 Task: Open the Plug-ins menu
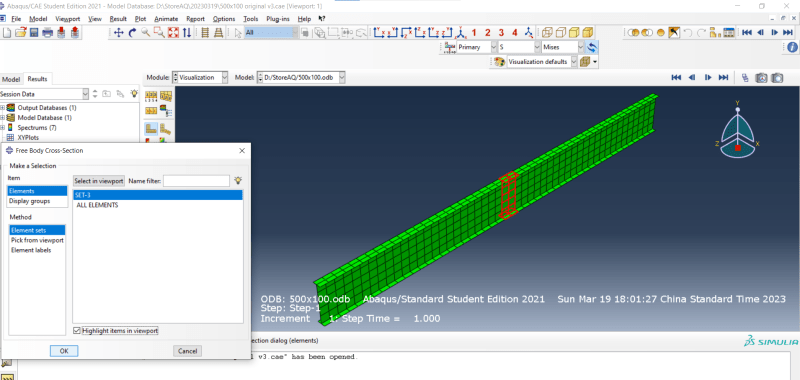[x=277, y=19]
